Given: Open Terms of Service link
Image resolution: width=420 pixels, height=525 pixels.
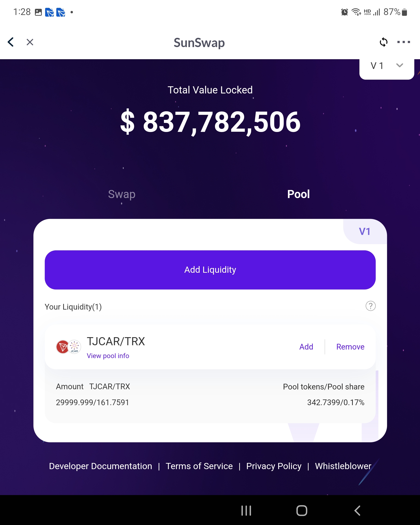Looking at the screenshot, I should [199, 466].
